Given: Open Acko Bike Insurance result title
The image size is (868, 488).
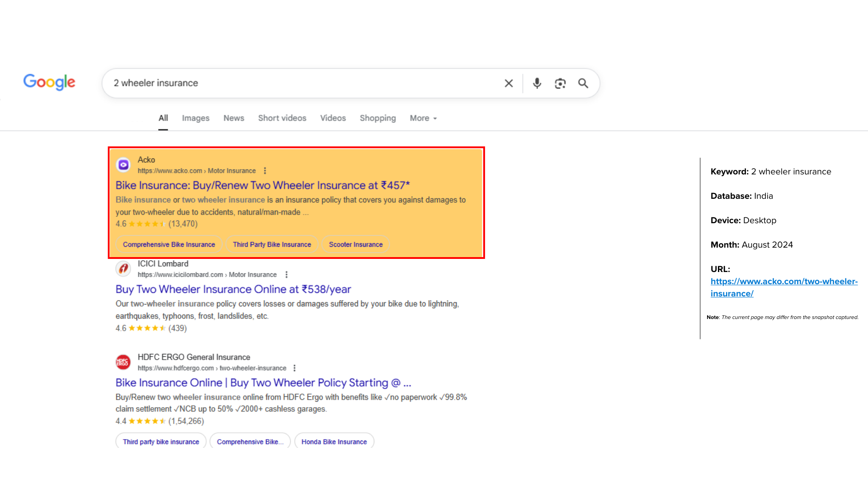Looking at the screenshot, I should (262, 185).
